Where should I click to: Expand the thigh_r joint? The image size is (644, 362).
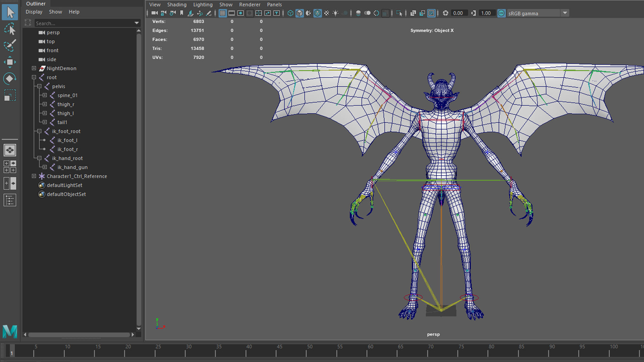pyautogui.click(x=45, y=104)
